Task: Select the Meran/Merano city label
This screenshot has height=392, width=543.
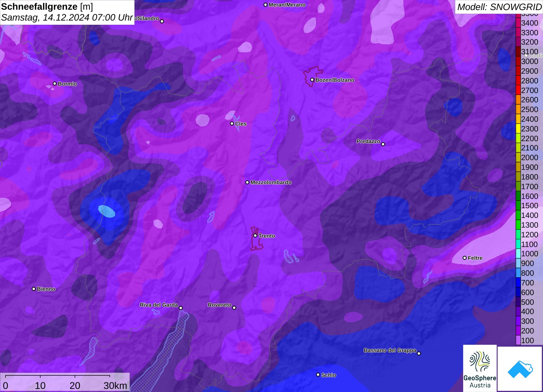Action: 287,5
